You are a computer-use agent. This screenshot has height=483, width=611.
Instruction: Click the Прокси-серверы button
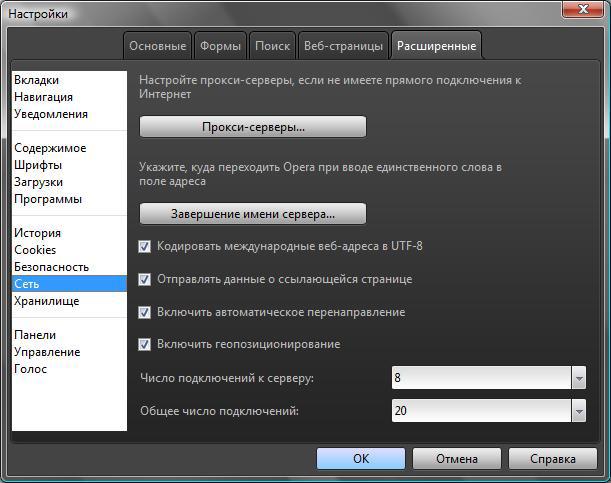252,128
